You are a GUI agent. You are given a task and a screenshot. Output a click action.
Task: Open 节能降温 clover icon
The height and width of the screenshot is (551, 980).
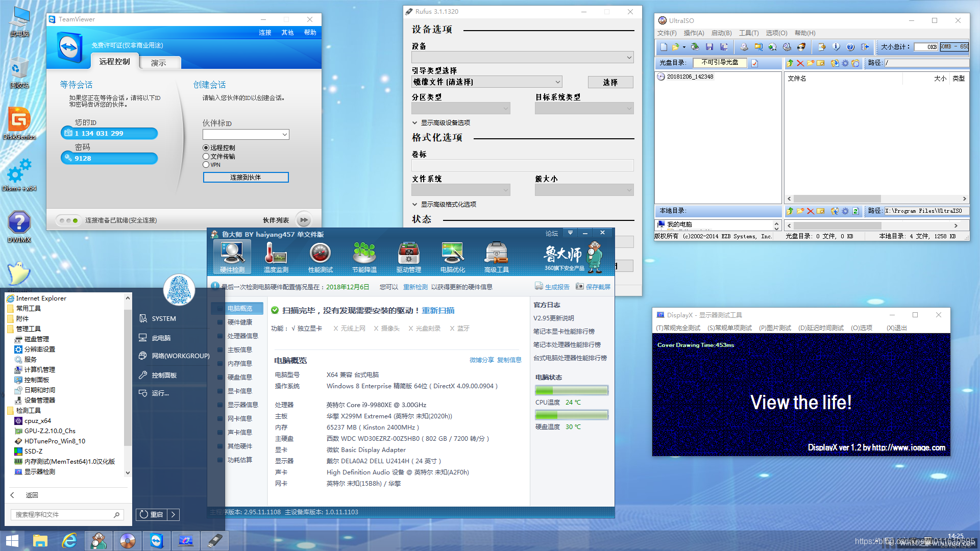[364, 257]
